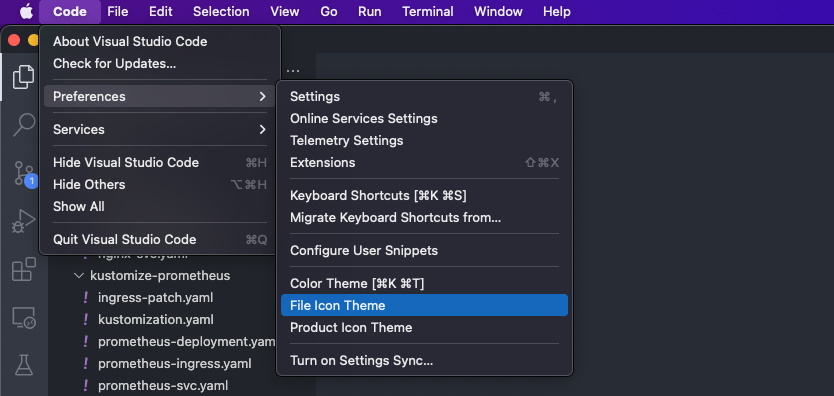Viewport: 834px width, 396px height.
Task: Open ingress-patch.yaml file
Action: point(155,298)
